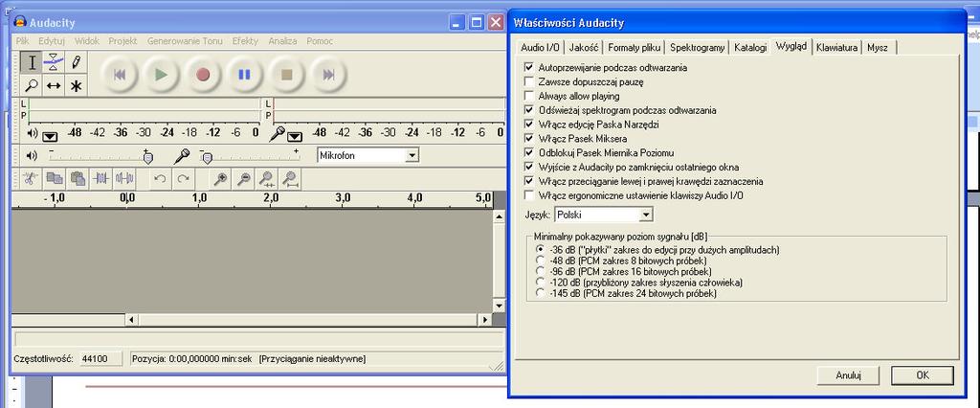Click the Fit Project zoom icon
Image resolution: width=980 pixels, height=408 pixels.
pyautogui.click(x=290, y=179)
